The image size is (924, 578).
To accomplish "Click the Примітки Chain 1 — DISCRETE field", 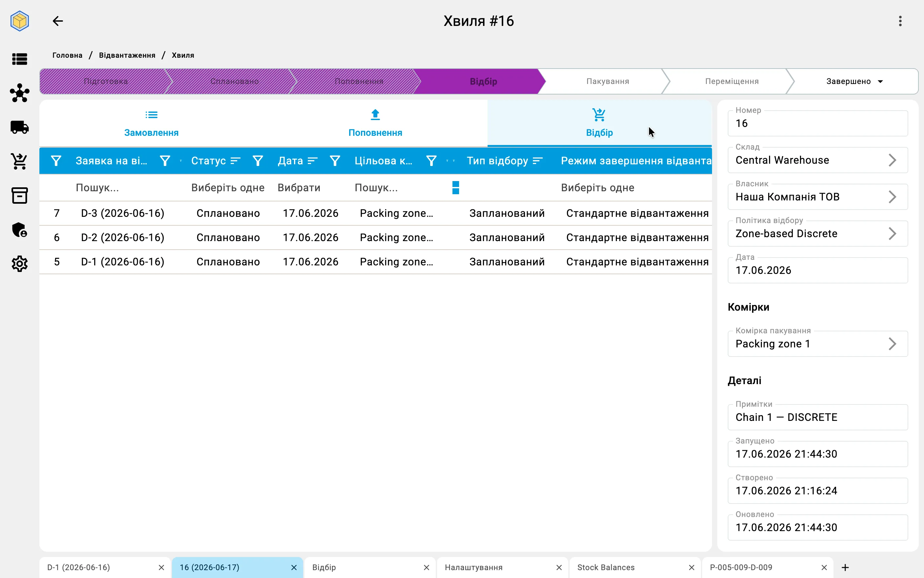I will (818, 417).
